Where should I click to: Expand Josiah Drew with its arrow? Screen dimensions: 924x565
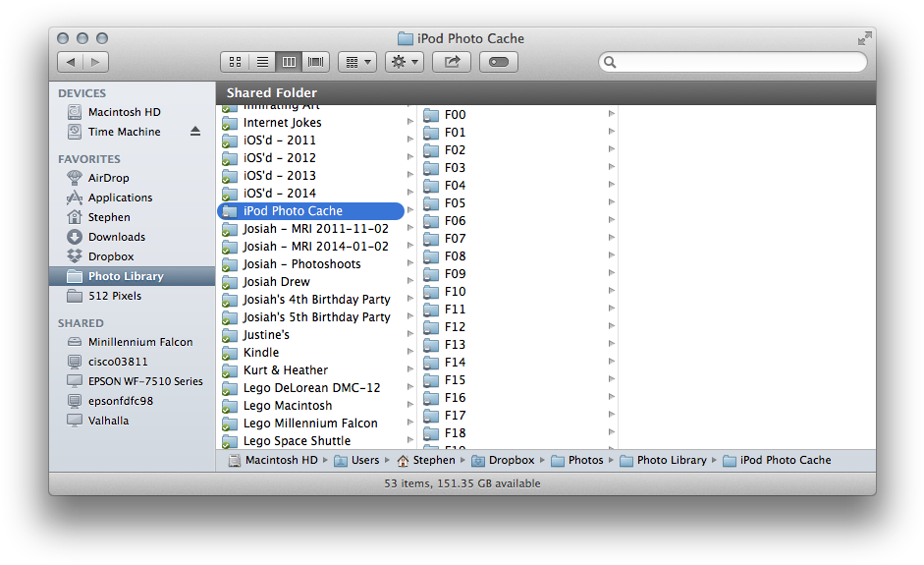pos(410,281)
